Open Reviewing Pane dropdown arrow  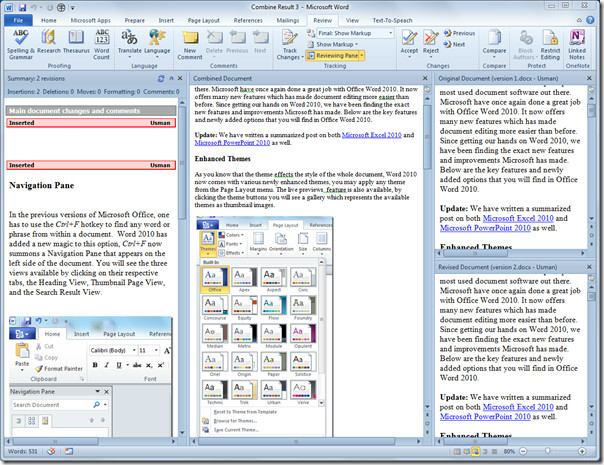click(x=362, y=56)
